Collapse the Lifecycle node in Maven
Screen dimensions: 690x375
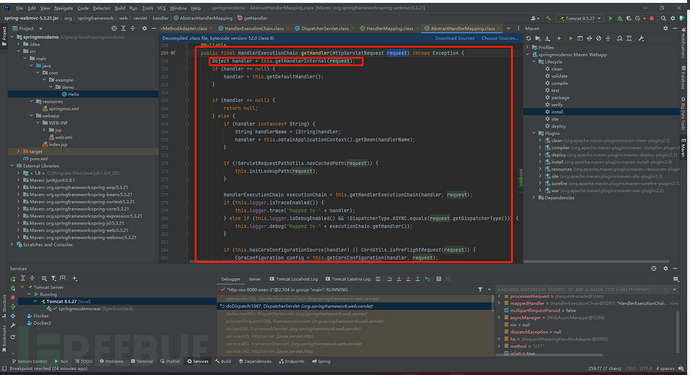pyautogui.click(x=534, y=62)
